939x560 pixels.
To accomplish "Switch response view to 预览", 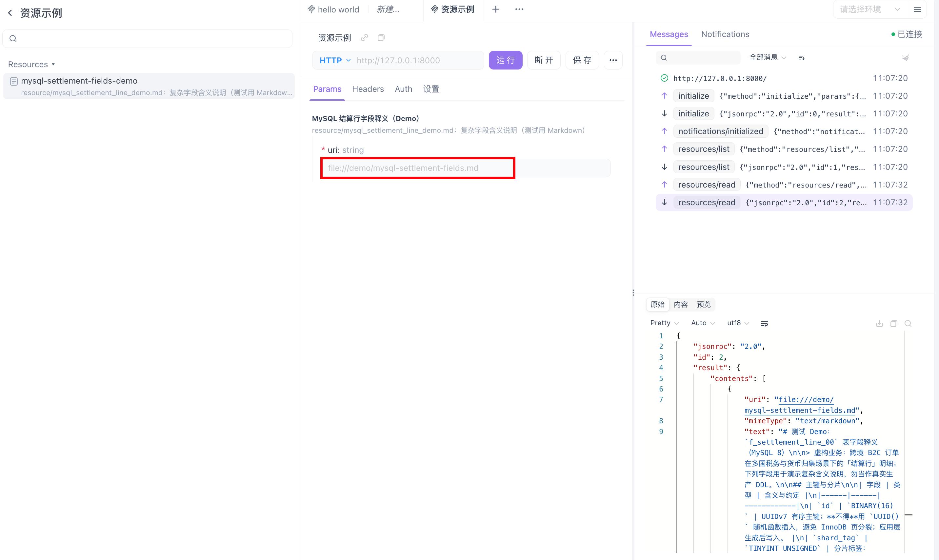I will point(703,304).
